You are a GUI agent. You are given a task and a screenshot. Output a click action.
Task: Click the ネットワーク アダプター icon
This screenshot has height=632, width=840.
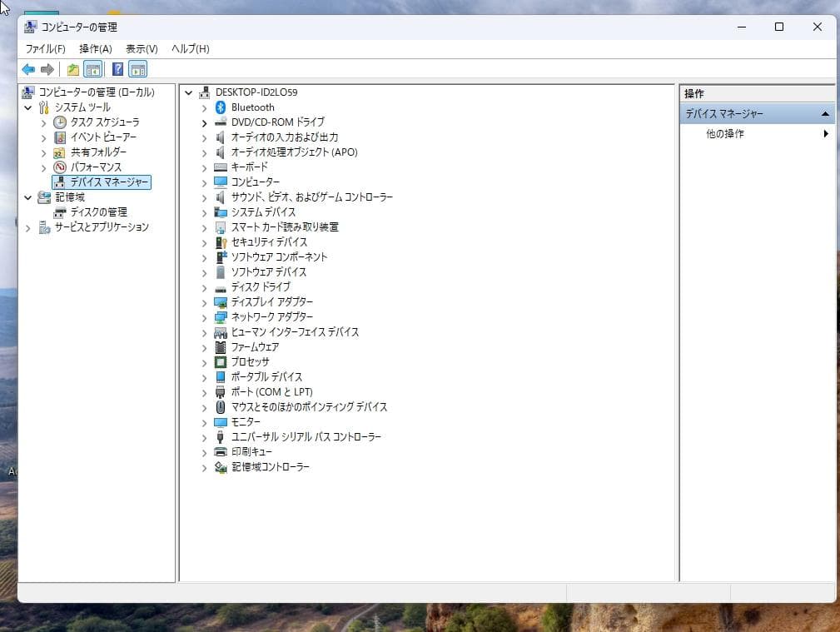click(220, 317)
